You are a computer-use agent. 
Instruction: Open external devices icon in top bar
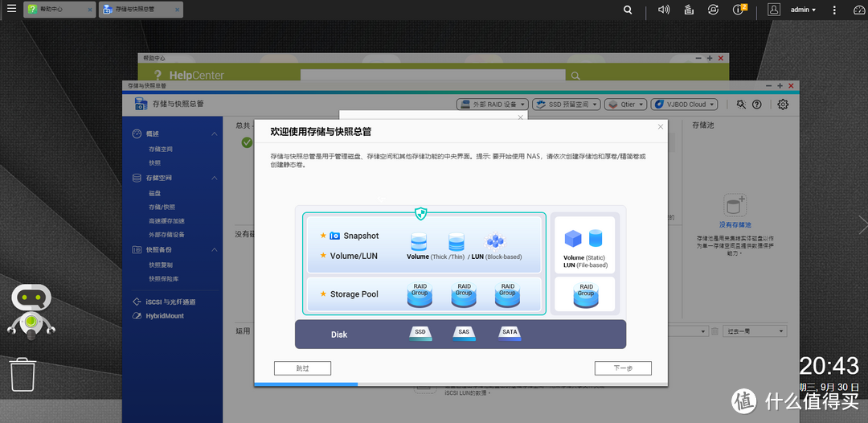coord(714,10)
